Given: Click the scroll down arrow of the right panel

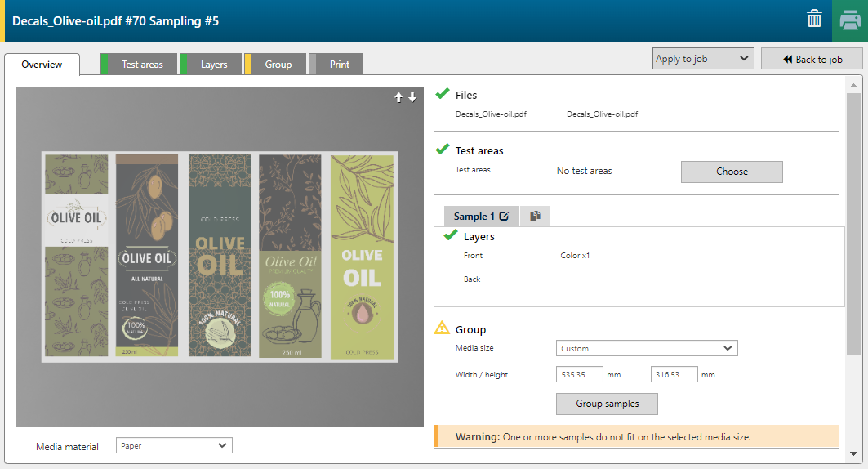Looking at the screenshot, I should (853, 453).
